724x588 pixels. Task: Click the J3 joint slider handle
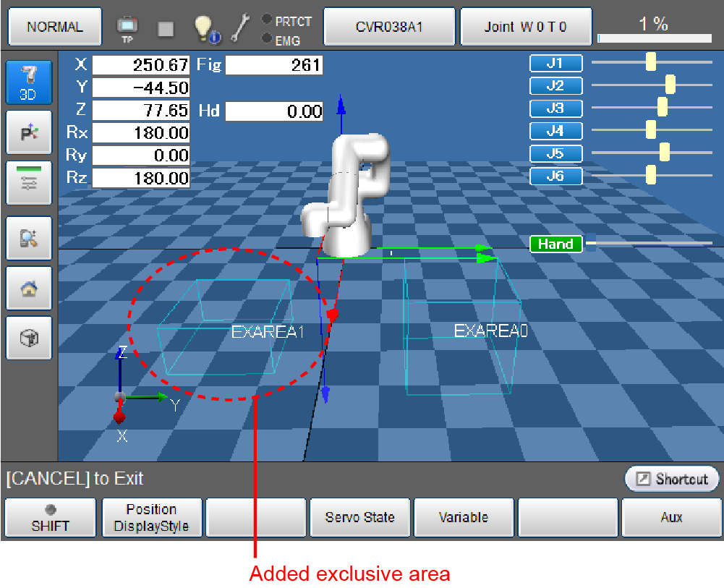click(662, 108)
